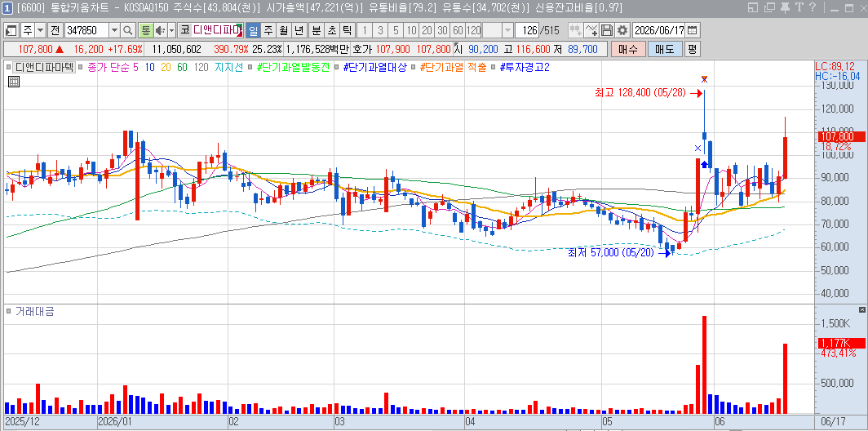Click the speaker sound icon

pos(160,30)
